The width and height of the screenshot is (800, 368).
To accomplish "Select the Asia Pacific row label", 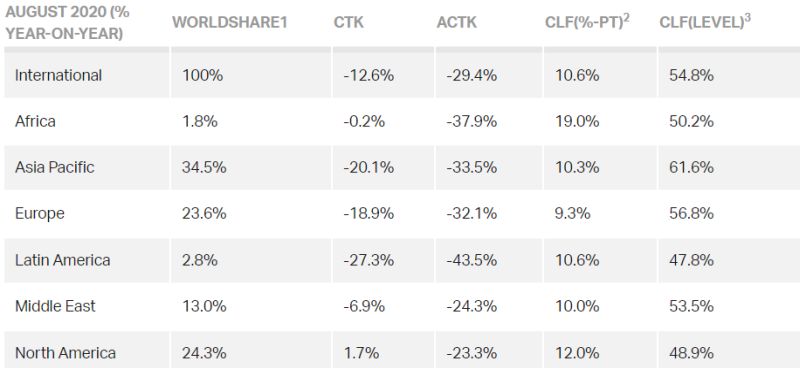I will click(55, 167).
